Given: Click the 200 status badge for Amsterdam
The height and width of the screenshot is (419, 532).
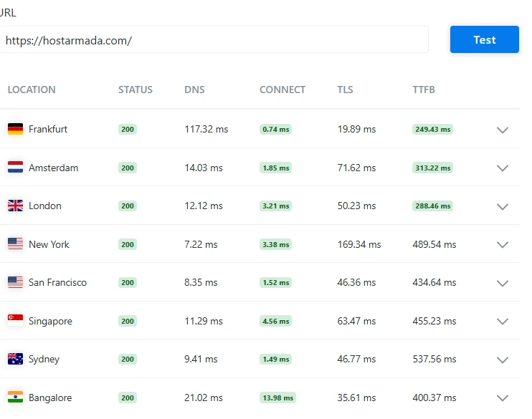Looking at the screenshot, I should [x=128, y=168].
